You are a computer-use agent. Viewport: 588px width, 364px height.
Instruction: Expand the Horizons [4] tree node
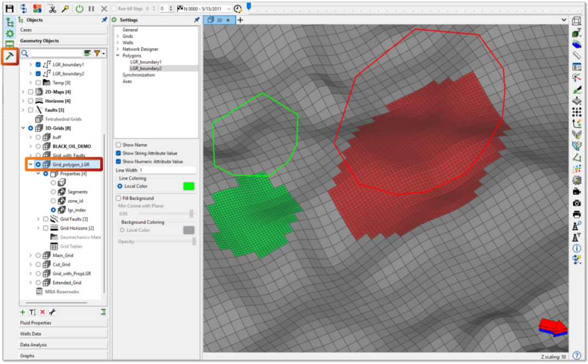23,101
